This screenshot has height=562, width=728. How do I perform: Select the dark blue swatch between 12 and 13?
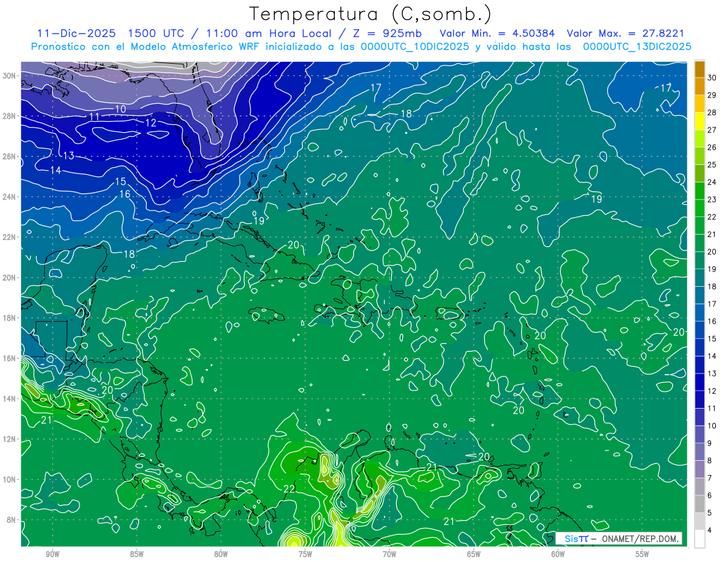point(699,382)
